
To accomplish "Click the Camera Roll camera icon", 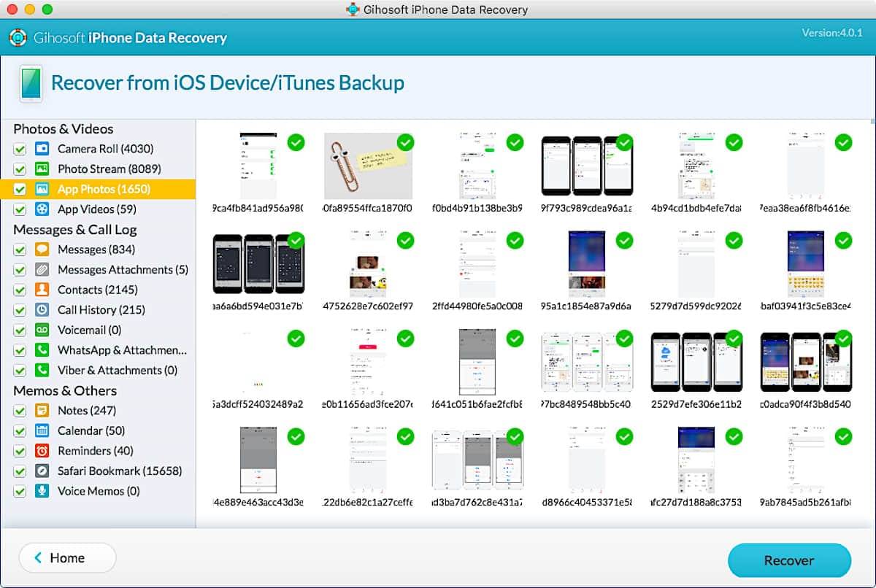I will (x=42, y=149).
